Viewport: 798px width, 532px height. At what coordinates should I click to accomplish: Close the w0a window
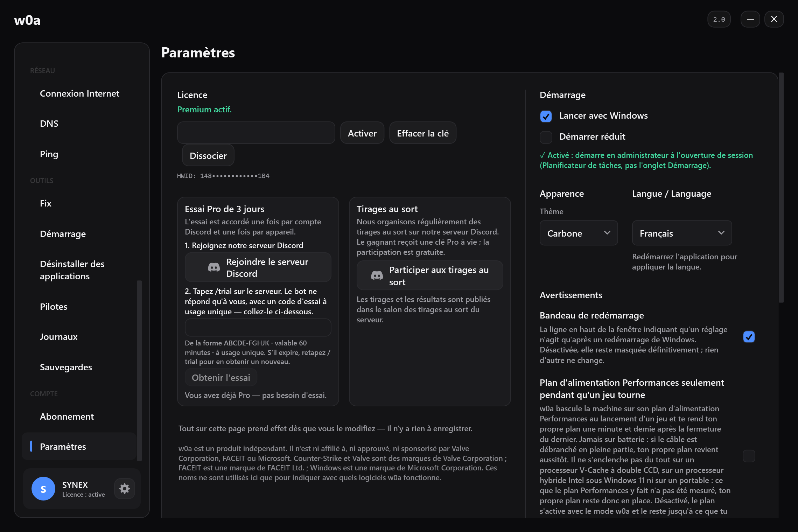point(774,19)
